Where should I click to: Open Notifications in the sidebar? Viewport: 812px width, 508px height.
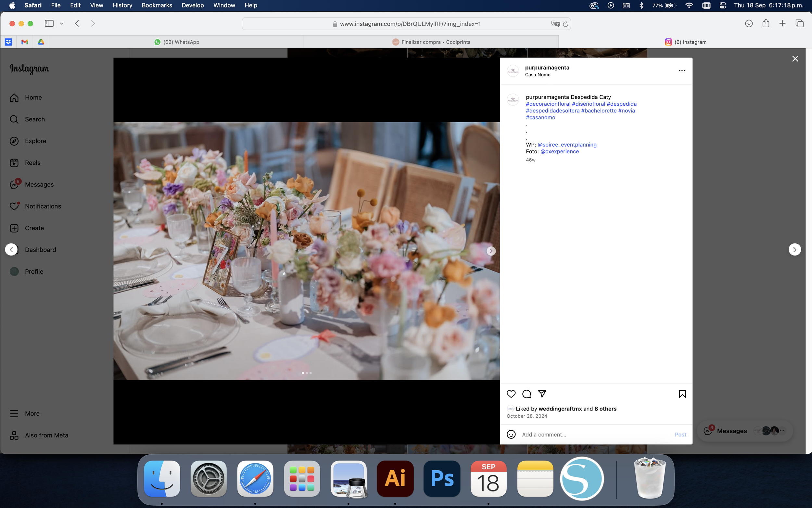[x=43, y=206]
